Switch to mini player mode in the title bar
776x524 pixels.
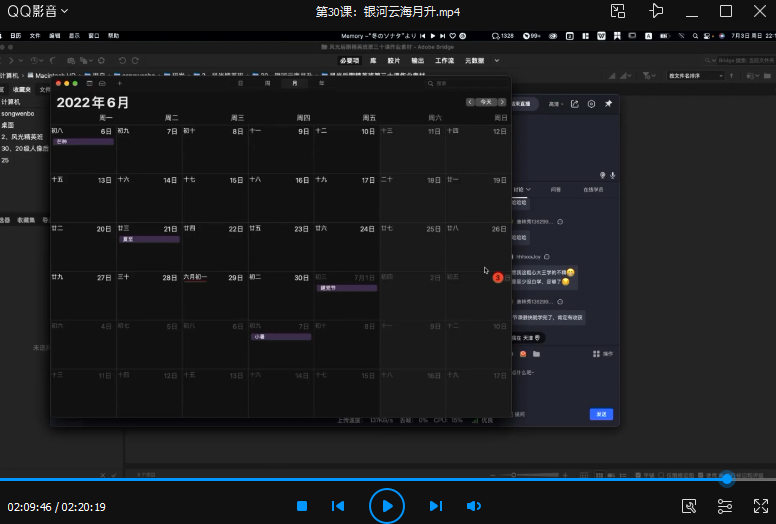coord(619,11)
